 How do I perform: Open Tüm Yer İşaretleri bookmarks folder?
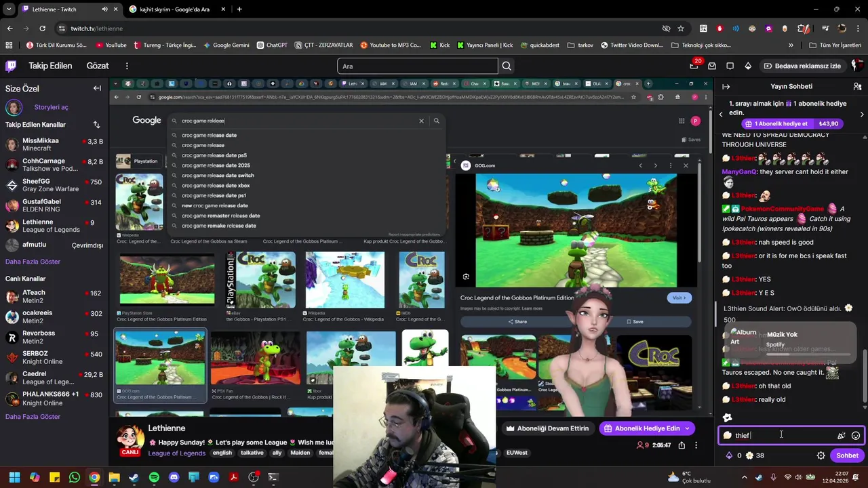[835, 45]
